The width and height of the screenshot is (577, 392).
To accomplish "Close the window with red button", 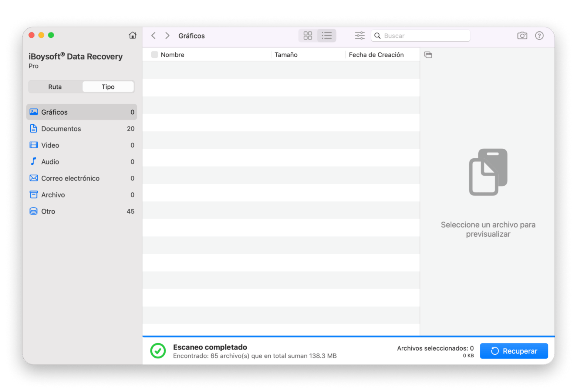I will coord(31,35).
